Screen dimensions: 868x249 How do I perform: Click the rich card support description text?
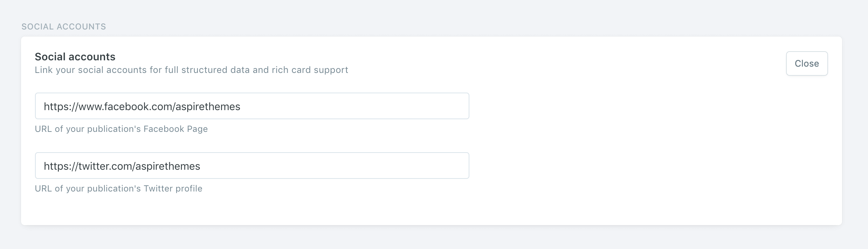pos(191,70)
